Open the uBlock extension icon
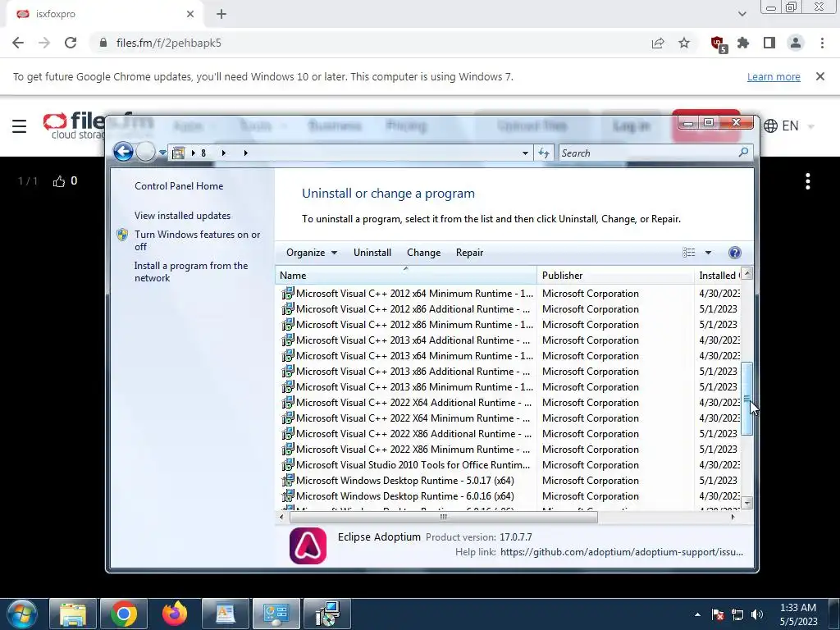840x630 pixels. pos(719,43)
